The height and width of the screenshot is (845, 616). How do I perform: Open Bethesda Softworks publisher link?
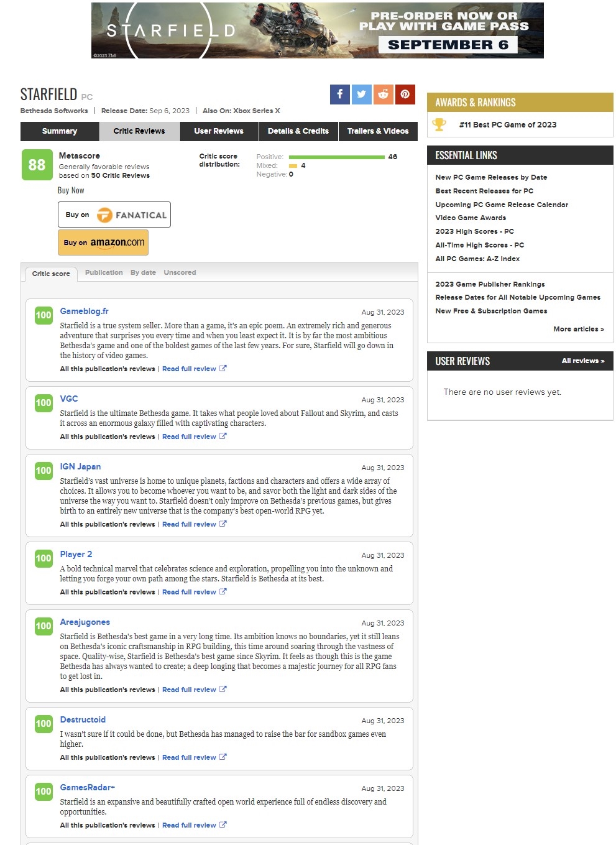click(54, 111)
